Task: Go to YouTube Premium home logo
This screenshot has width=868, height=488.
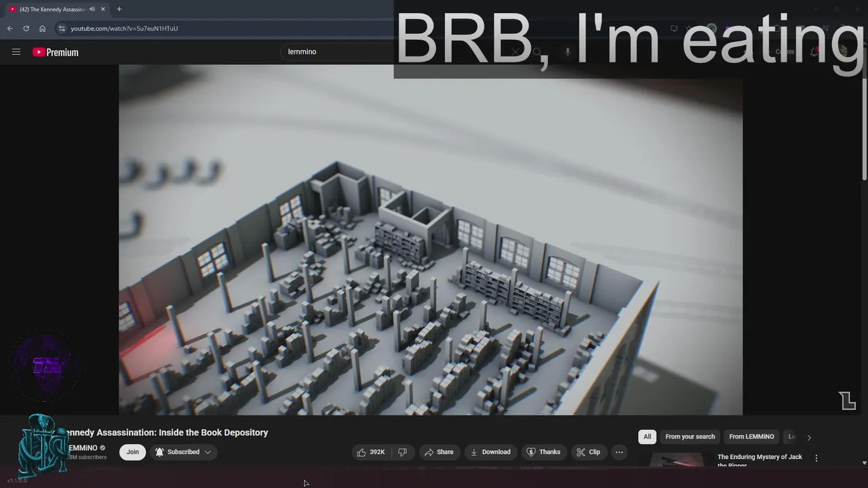Action: (x=56, y=52)
